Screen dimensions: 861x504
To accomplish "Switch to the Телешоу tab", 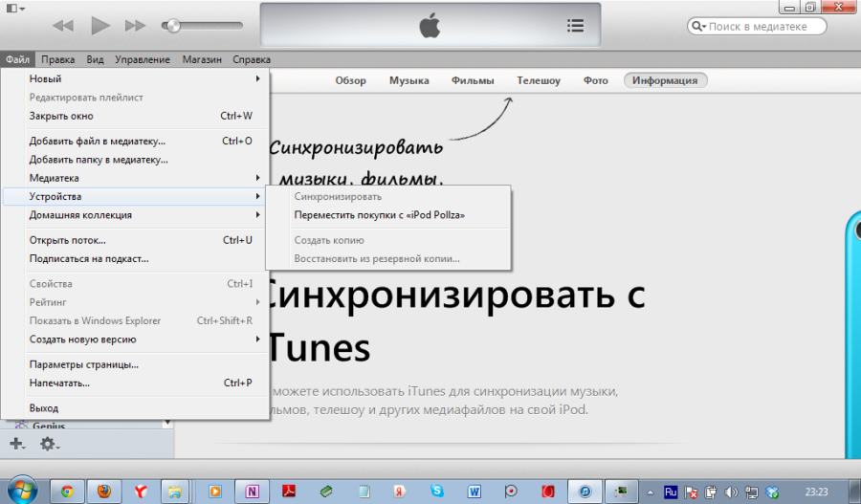I will point(538,80).
